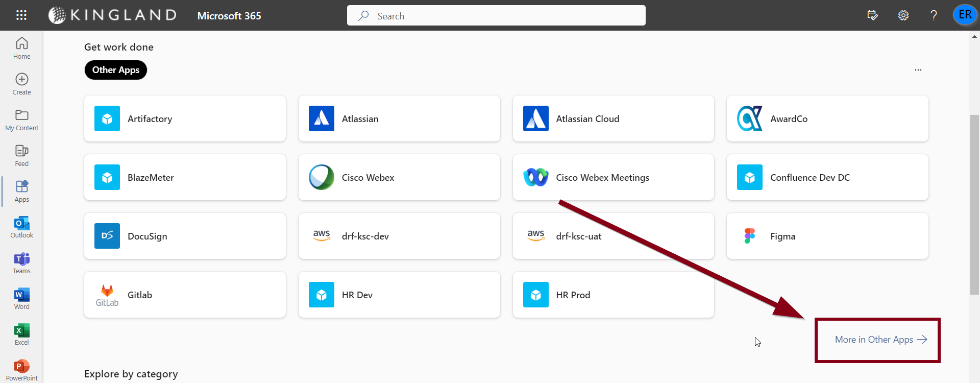
Task: Select Apps in the sidebar
Action: [22, 192]
